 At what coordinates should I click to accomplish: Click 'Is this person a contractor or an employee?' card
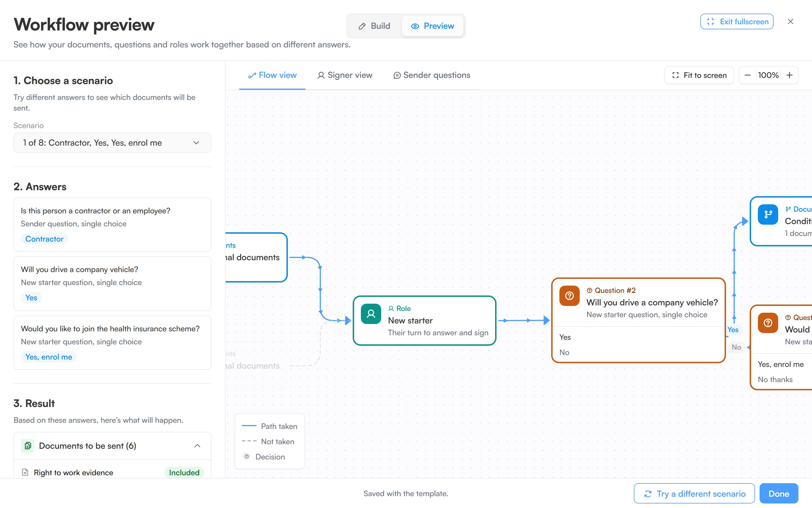pyautogui.click(x=112, y=224)
